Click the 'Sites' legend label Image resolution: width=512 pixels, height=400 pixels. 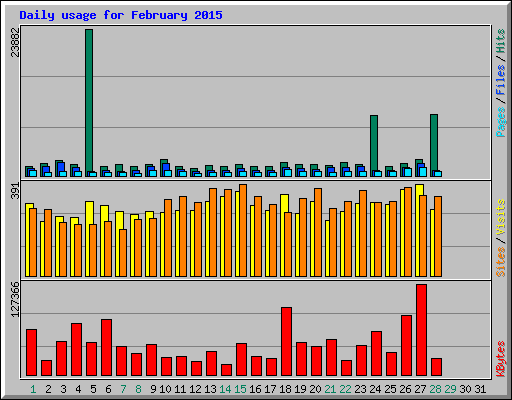501,262
